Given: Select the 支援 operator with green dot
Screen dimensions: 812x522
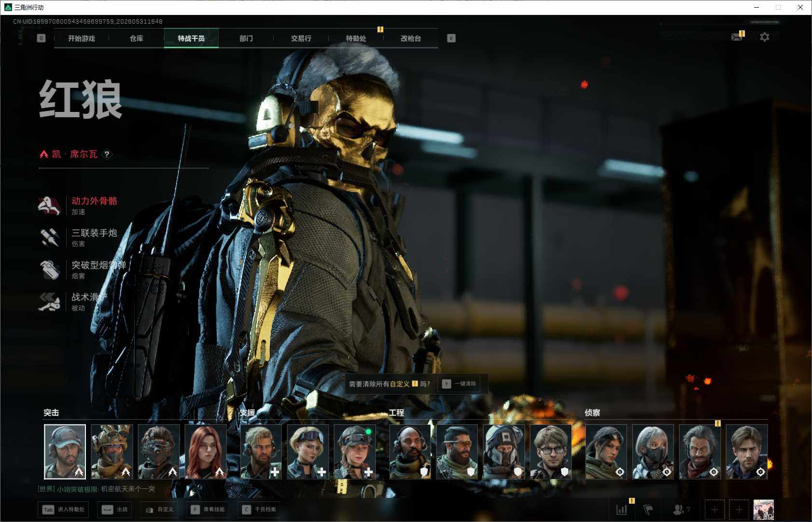Looking at the screenshot, I should point(355,452).
